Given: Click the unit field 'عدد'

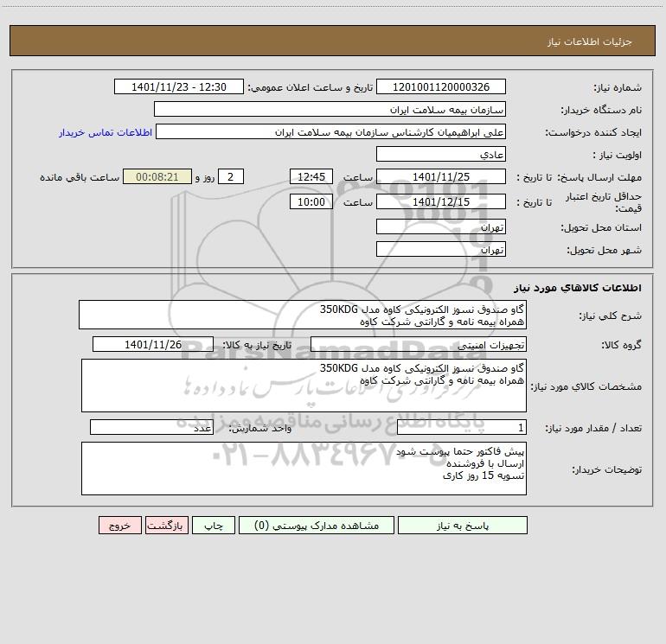Looking at the screenshot, I should pyautogui.click(x=151, y=427).
